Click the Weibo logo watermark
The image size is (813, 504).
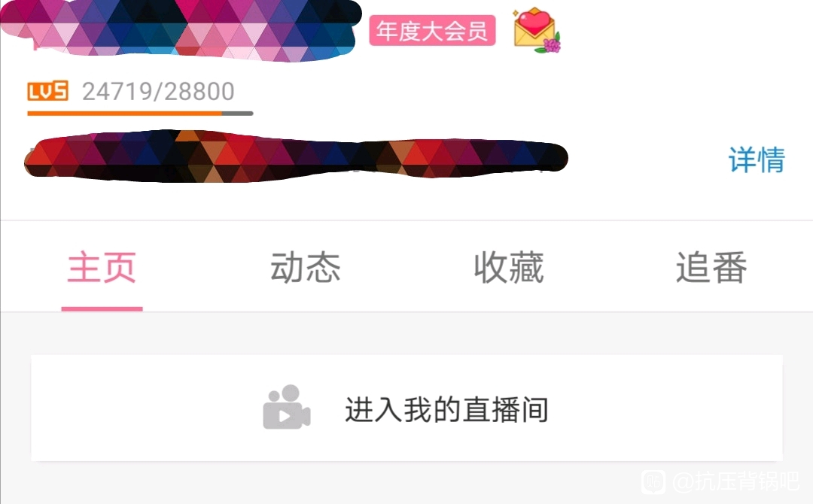click(654, 481)
